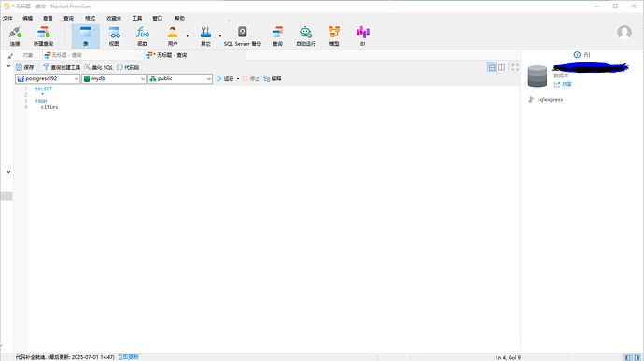The height and width of the screenshot is (361, 644).
Task: Expand the 其它 dropdown arrow
Action: tap(220, 36)
